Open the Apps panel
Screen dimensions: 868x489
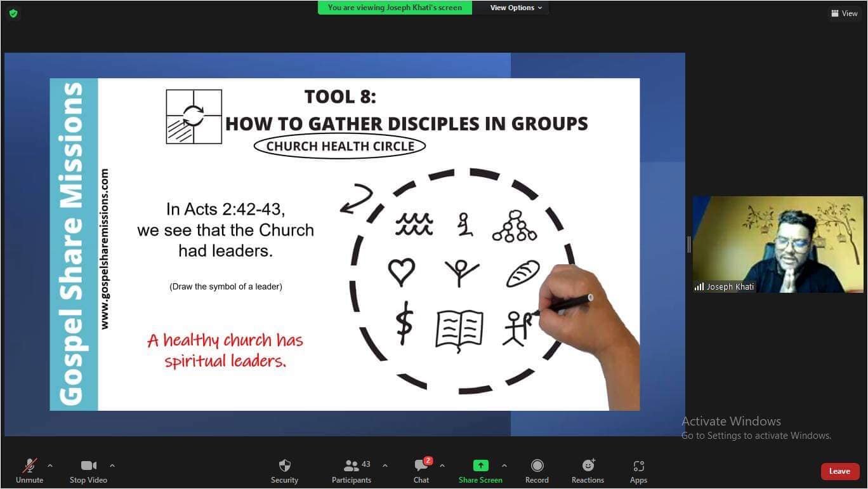(x=638, y=471)
